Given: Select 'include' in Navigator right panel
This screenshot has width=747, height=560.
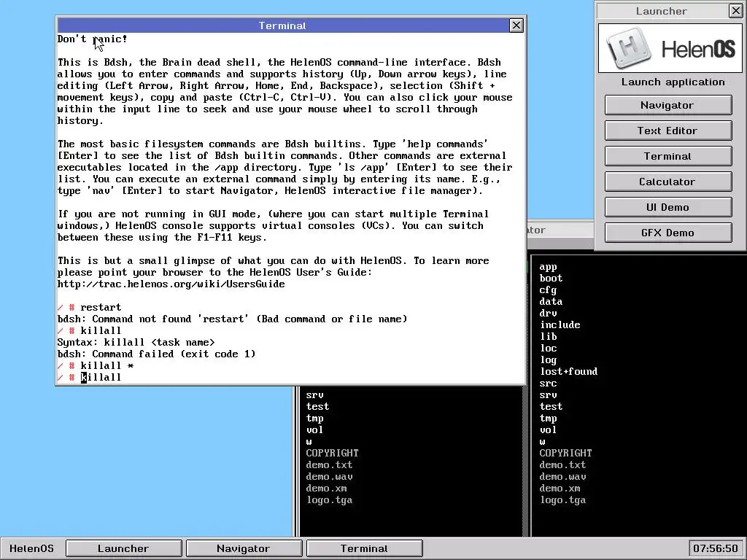Looking at the screenshot, I should pyautogui.click(x=560, y=324).
